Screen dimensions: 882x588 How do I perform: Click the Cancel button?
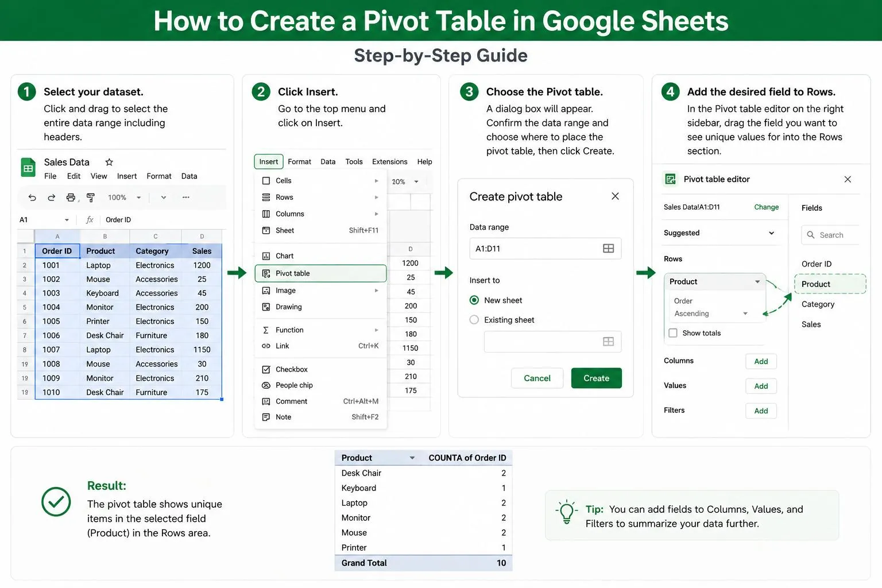537,378
